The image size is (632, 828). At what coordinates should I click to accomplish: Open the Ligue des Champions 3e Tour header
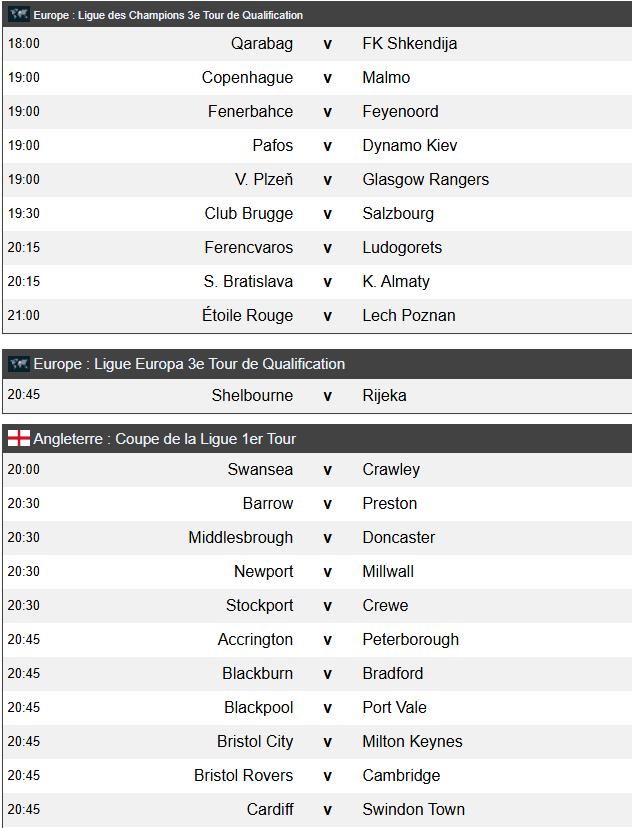168,15
